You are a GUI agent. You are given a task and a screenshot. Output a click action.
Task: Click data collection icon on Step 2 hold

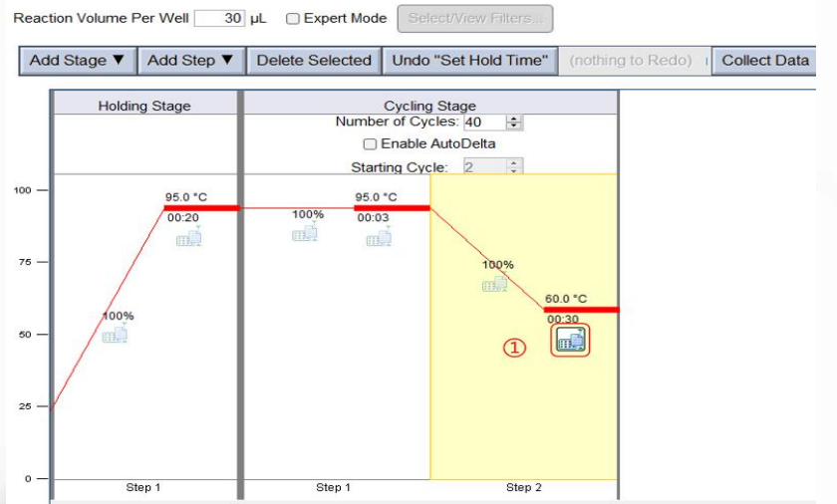point(572,341)
